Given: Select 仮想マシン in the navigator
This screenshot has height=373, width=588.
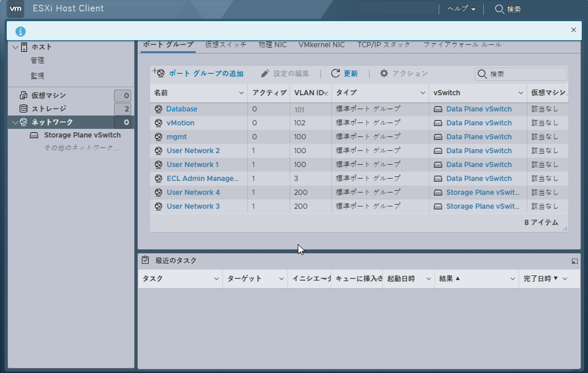Looking at the screenshot, I should pos(49,96).
